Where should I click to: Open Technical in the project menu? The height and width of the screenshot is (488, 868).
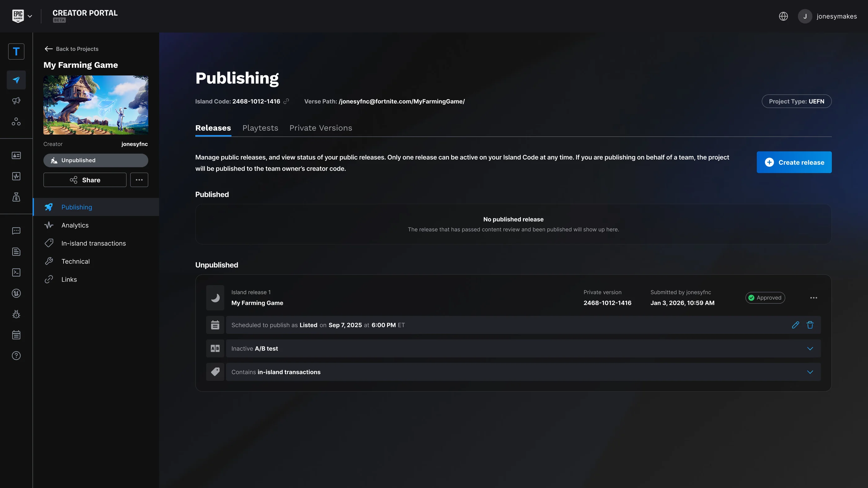(96, 261)
